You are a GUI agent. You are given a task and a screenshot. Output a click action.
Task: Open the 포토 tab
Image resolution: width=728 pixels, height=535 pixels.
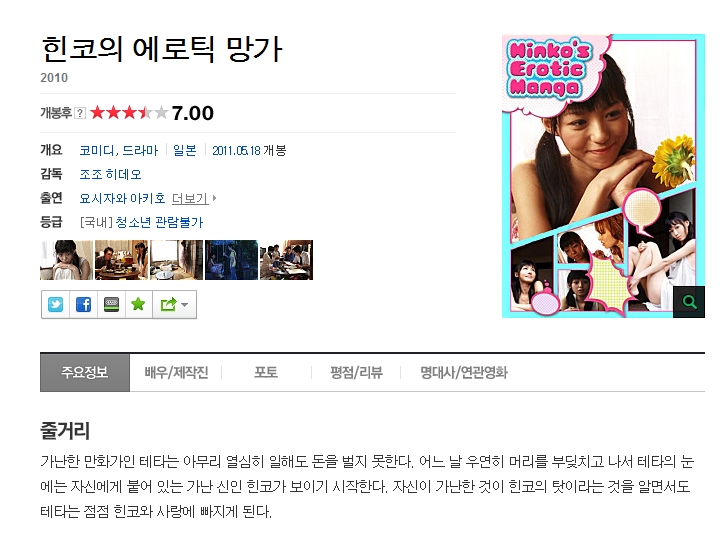coord(266,372)
